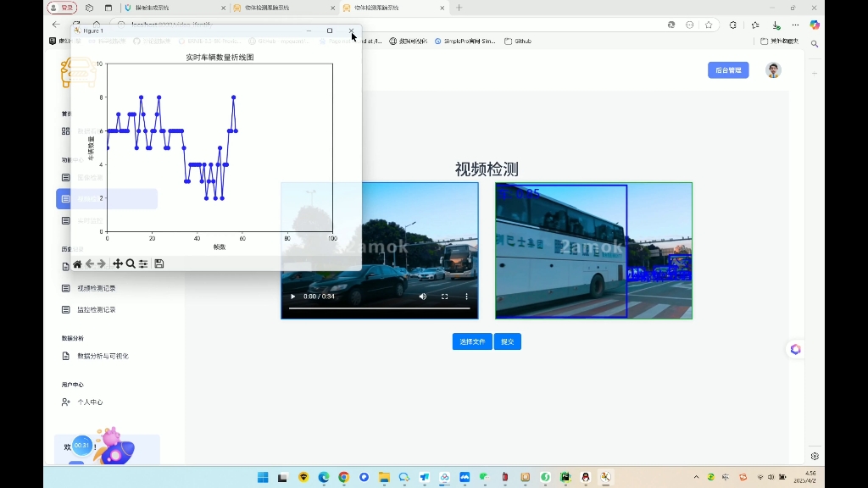Click the taskbar clock and date
The height and width of the screenshot is (488, 868).
click(804, 477)
